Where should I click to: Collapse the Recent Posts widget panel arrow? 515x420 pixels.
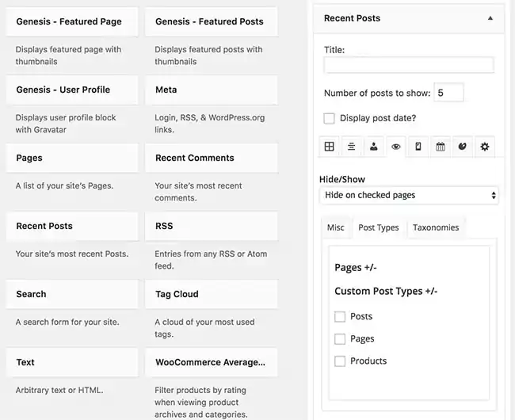[490, 18]
